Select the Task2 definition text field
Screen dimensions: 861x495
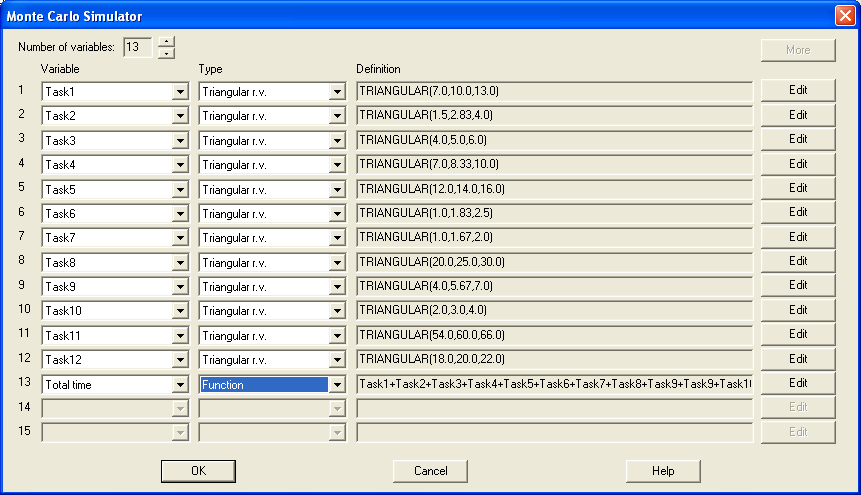[554, 115]
